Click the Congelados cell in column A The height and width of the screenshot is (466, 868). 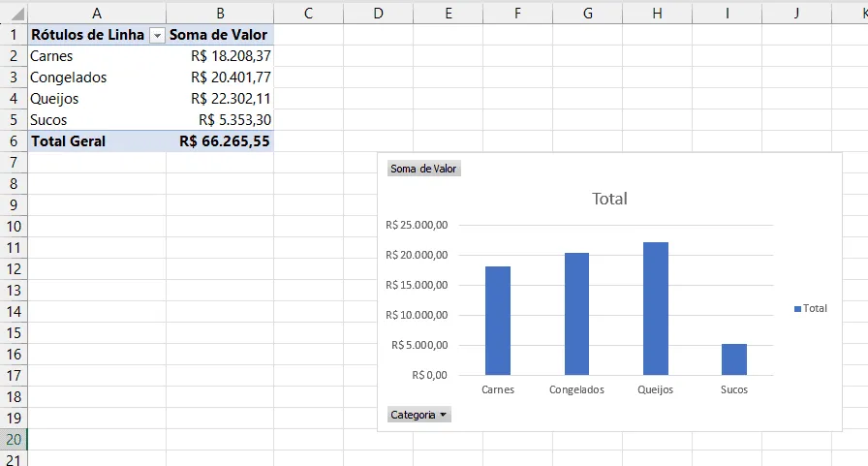click(x=97, y=78)
